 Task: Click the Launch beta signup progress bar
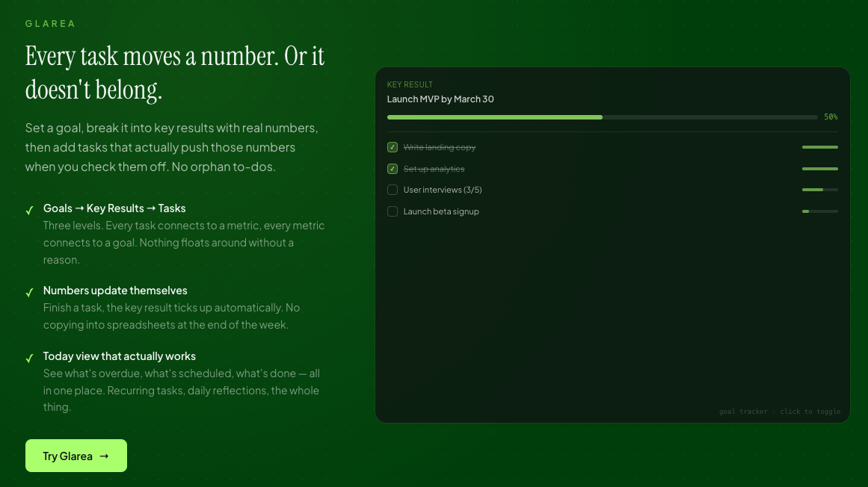click(x=820, y=211)
